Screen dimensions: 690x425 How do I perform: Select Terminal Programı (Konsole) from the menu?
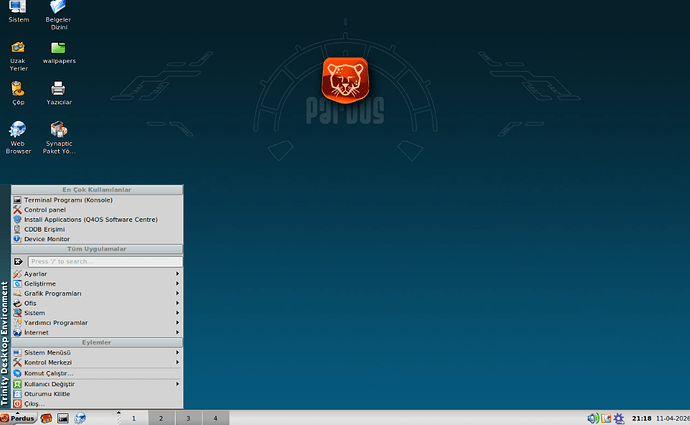(x=68, y=200)
